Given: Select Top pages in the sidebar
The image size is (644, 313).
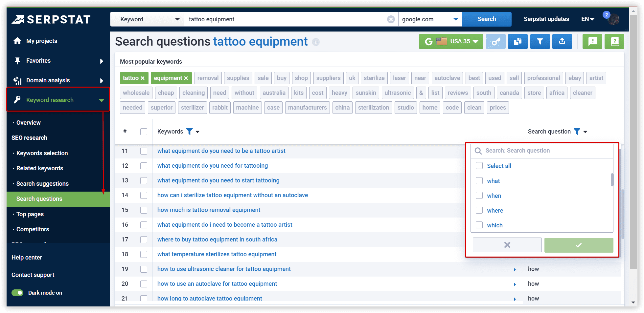Looking at the screenshot, I should pyautogui.click(x=30, y=214).
